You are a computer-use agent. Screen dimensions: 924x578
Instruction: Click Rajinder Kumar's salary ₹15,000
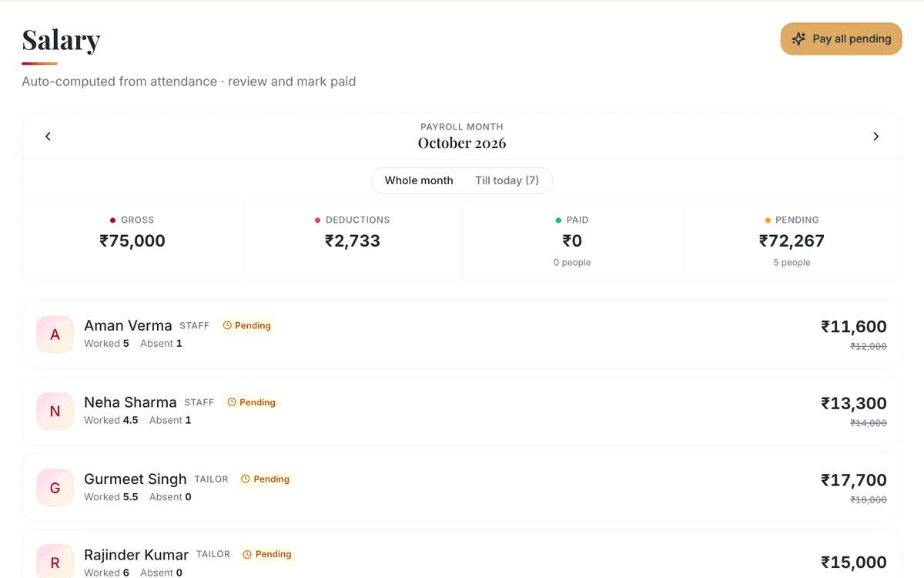tap(854, 563)
